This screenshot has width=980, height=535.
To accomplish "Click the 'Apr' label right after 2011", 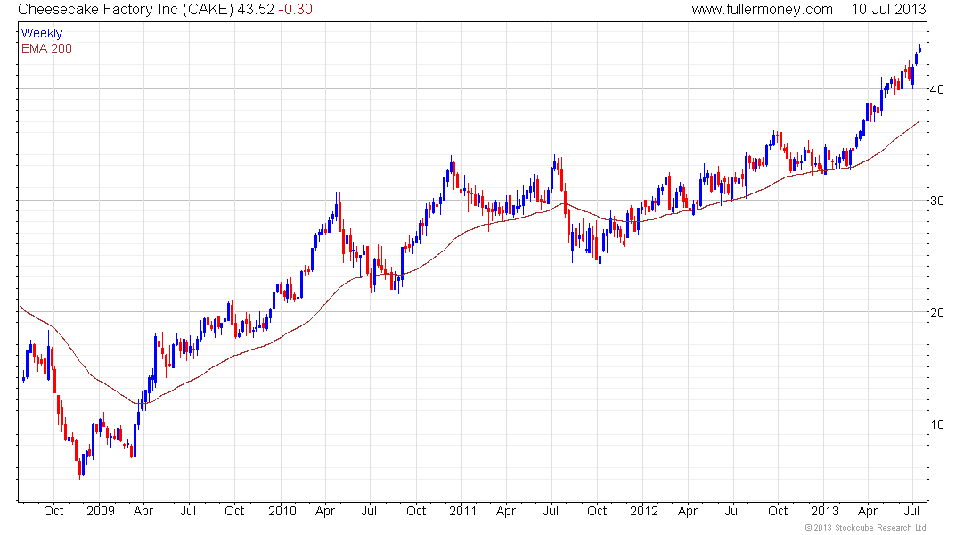I will 506,511.
